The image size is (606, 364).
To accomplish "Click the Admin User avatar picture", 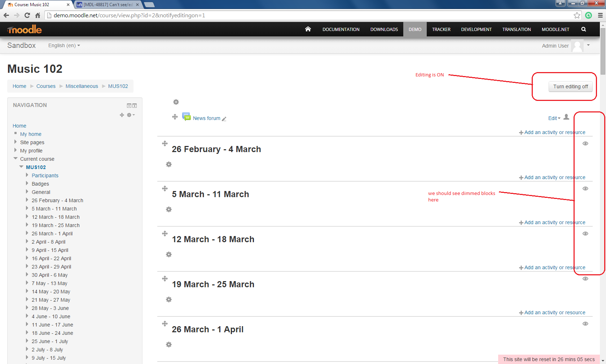I will pos(577,46).
